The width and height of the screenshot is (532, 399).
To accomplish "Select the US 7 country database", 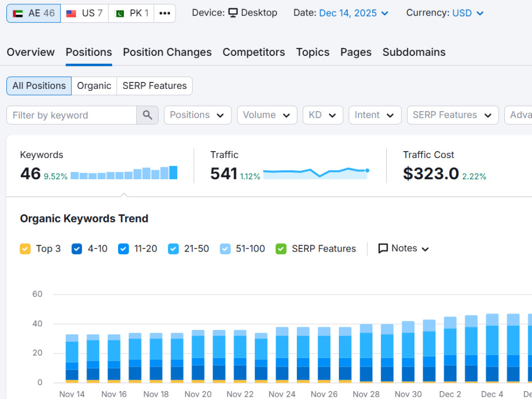I will [x=85, y=13].
